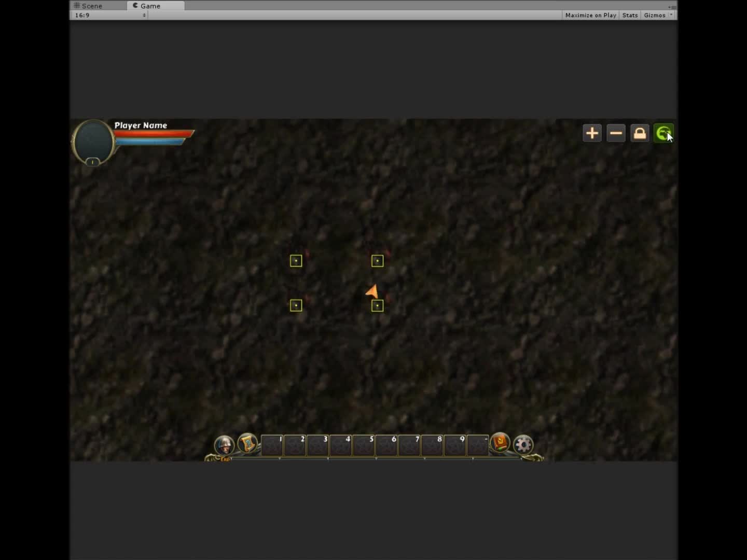Screen dimensions: 747x560
Task: Toggle the Stats overlay
Action: [630, 15]
